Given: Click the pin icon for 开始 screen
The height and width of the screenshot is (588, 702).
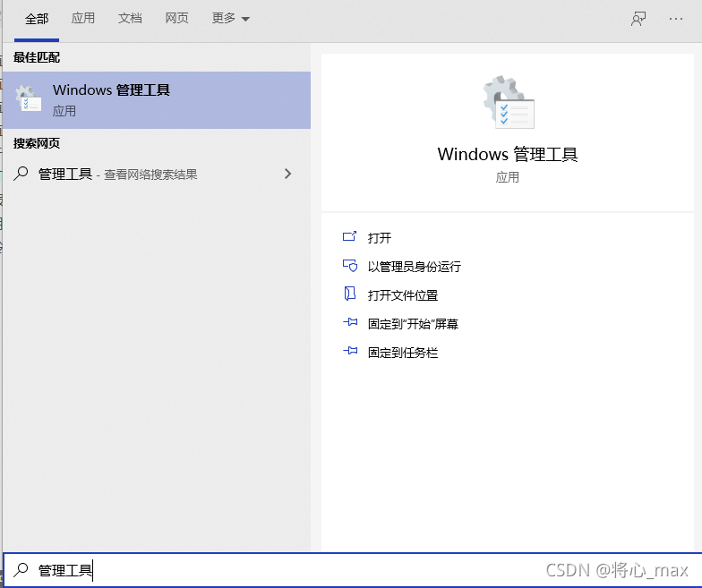Looking at the screenshot, I should point(350,322).
